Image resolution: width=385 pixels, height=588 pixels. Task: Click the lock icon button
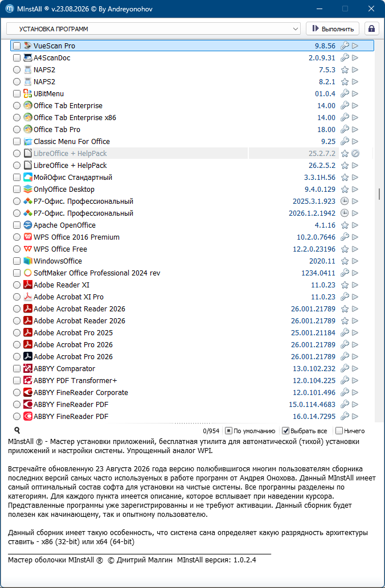pyautogui.click(x=371, y=29)
